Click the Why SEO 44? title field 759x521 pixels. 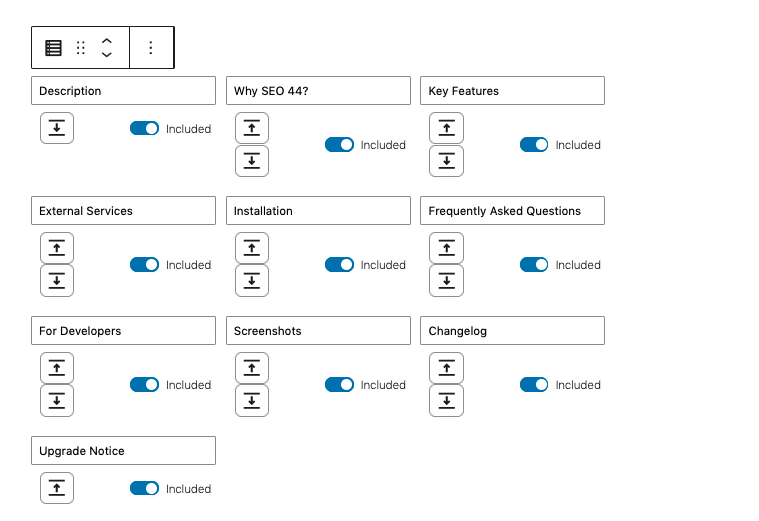coord(318,91)
